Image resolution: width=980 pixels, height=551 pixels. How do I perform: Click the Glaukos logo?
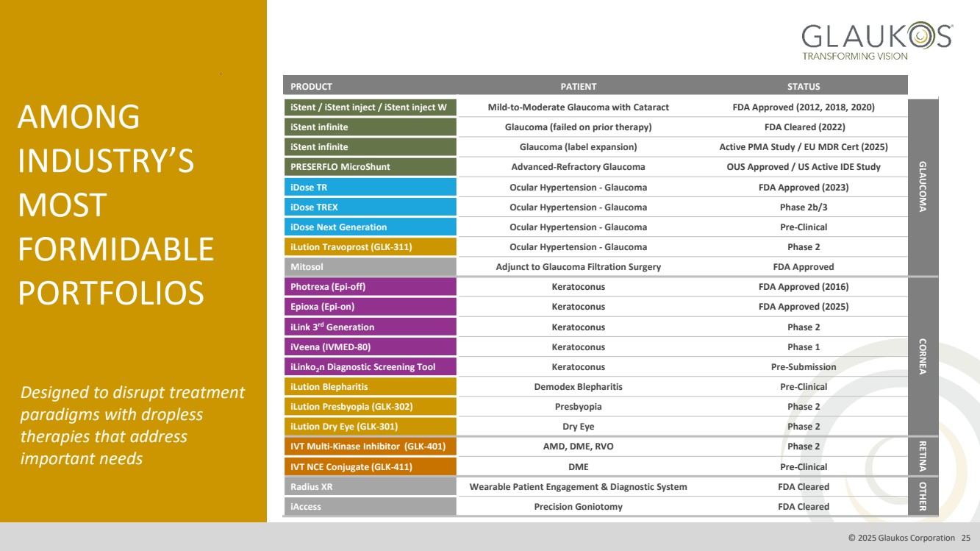(876, 40)
